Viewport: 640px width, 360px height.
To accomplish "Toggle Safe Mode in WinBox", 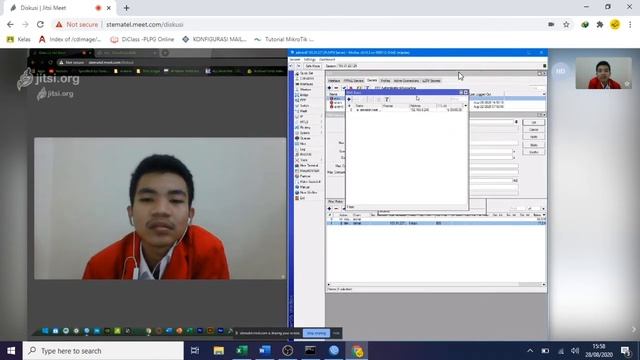I will 313,66.
